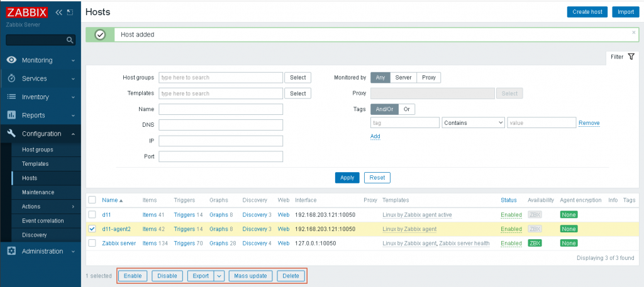Click the Disable button for selected hosts
This screenshot has height=287, width=644.
167,276
